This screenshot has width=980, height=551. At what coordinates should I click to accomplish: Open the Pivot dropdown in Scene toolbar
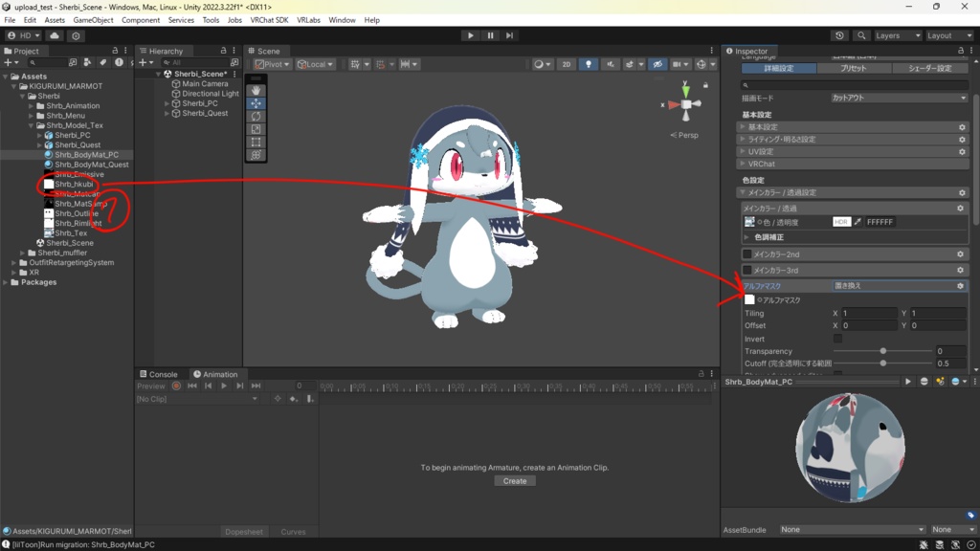coord(273,64)
